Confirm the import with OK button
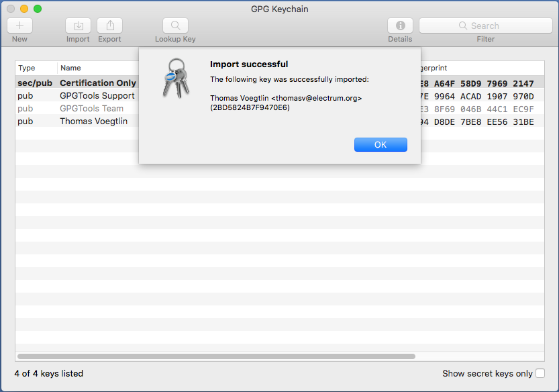This screenshot has width=559, height=392. [x=380, y=144]
